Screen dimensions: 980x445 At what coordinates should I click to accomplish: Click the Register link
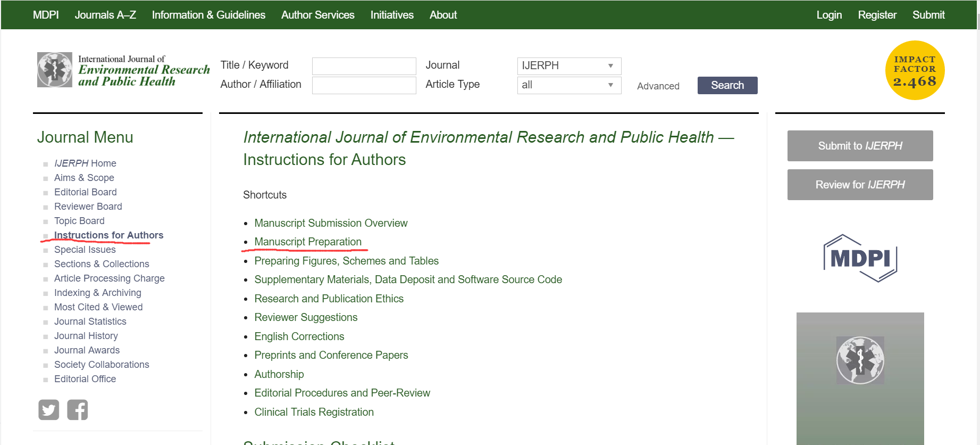coord(877,15)
